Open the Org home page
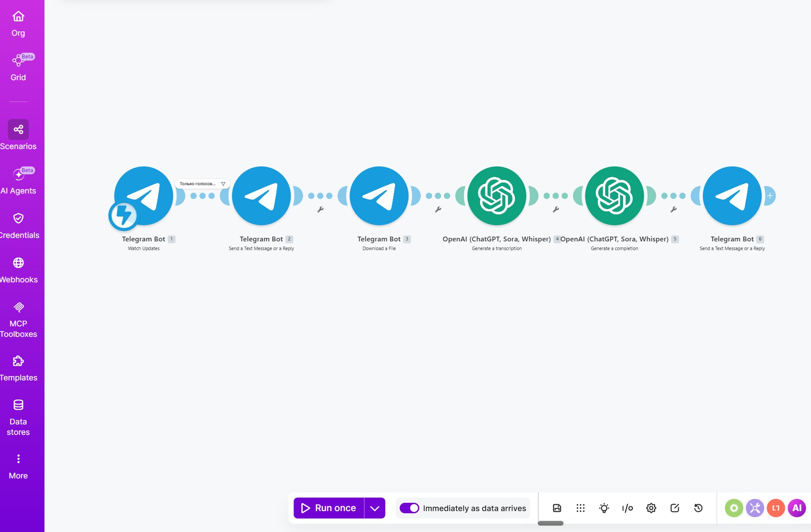The height and width of the screenshot is (532, 811). (18, 24)
